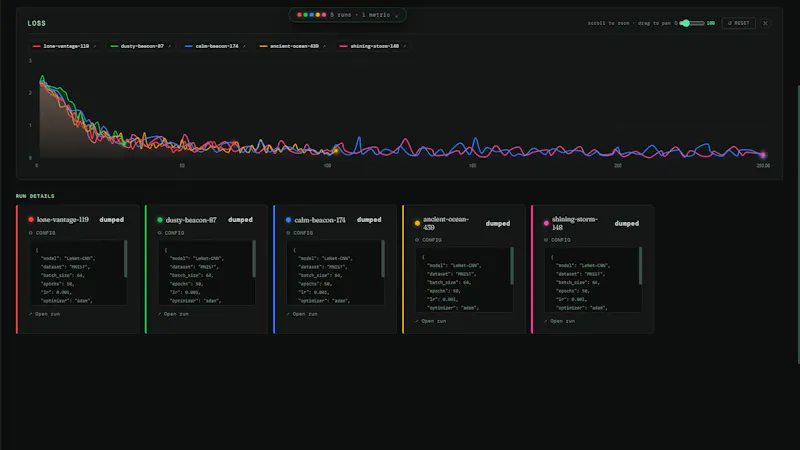This screenshot has height=450, width=800.
Task: Click scrollbar in dusty-beacon-87 config box
Action: point(254,259)
